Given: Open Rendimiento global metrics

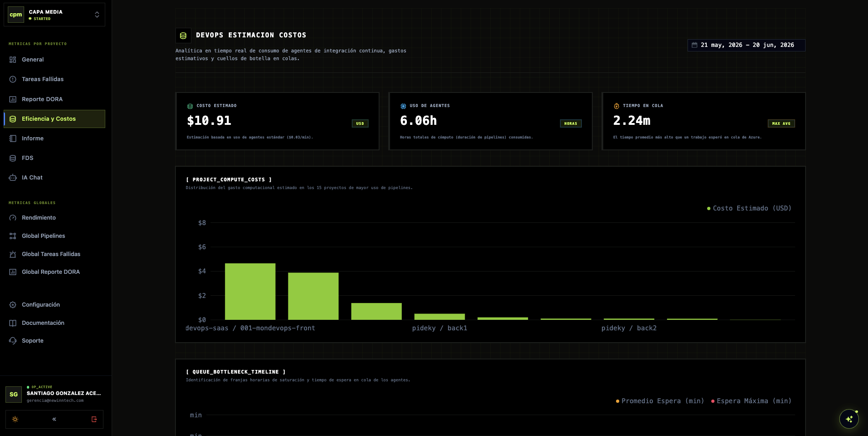Looking at the screenshot, I should coord(54,218).
